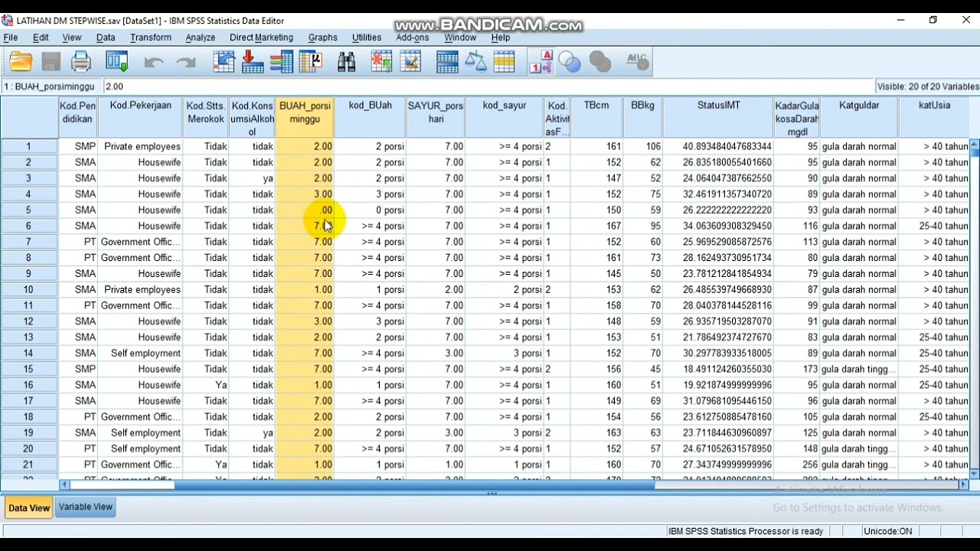Click the Print toolbar icon

(x=81, y=62)
